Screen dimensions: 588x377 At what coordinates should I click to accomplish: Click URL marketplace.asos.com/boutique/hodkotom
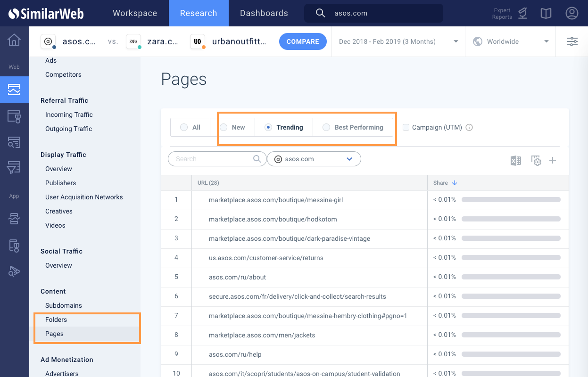click(x=273, y=219)
